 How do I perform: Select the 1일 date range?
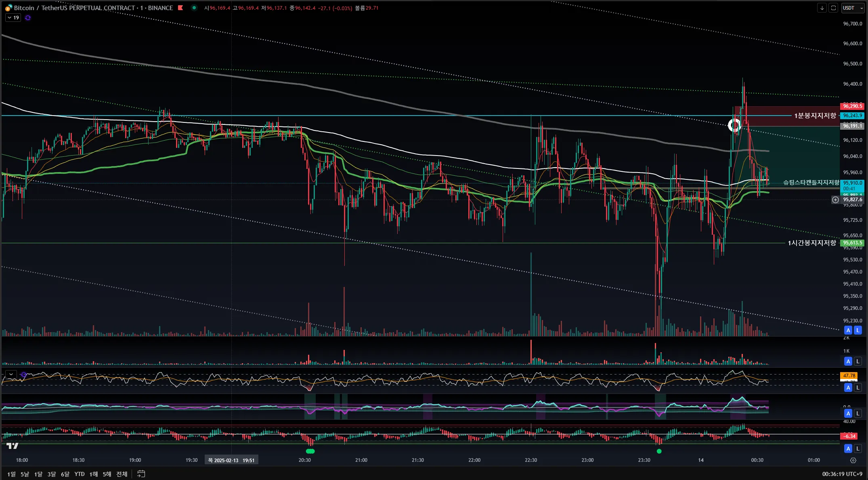[x=11, y=474]
